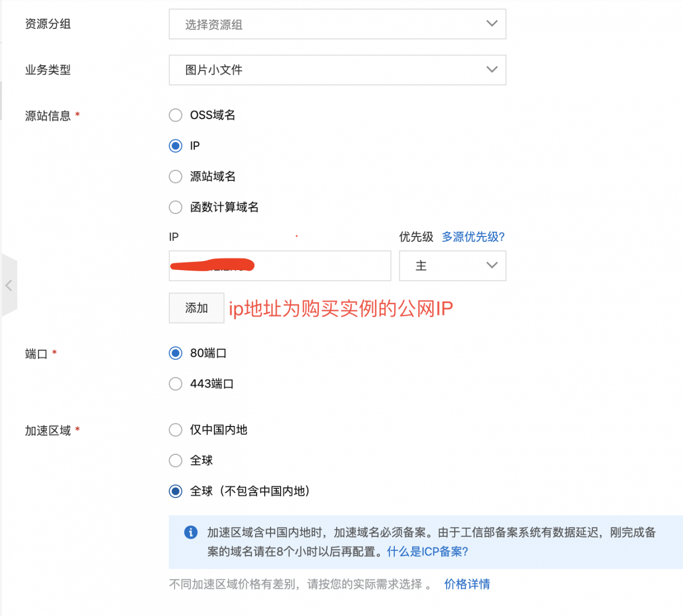Click the 优先级 dropdown chevron

pyautogui.click(x=491, y=266)
